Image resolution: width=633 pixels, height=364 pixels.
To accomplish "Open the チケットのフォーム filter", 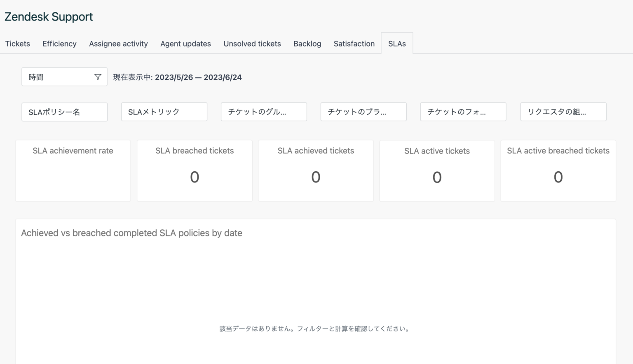I will point(463,112).
